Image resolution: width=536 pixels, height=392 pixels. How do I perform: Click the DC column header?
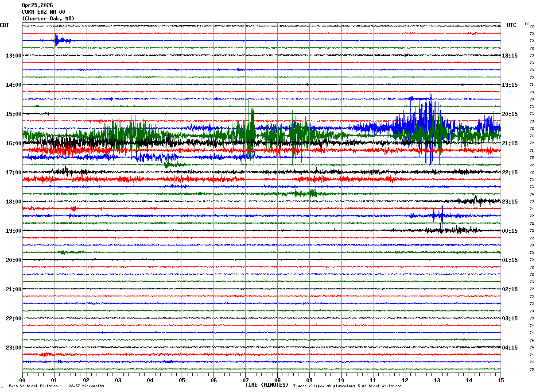click(x=527, y=24)
